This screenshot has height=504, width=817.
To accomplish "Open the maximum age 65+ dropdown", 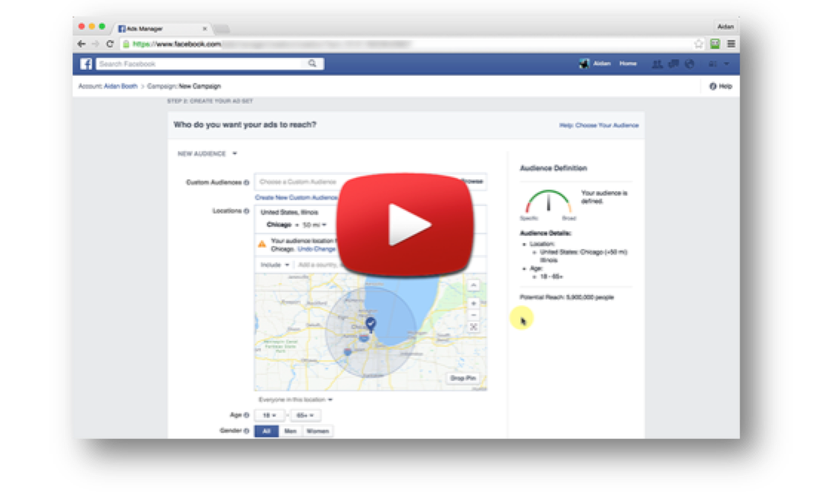I will [305, 416].
